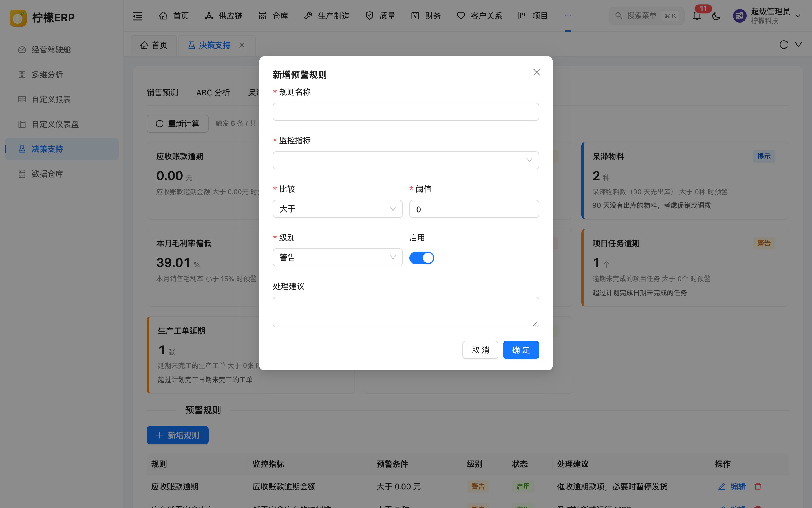
Task: Click the refresh icon beside the tab bar
Action: pyautogui.click(x=784, y=45)
